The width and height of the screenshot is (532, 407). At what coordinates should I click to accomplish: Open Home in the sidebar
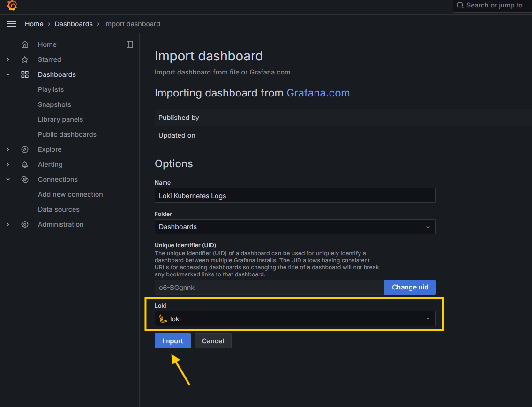47,44
